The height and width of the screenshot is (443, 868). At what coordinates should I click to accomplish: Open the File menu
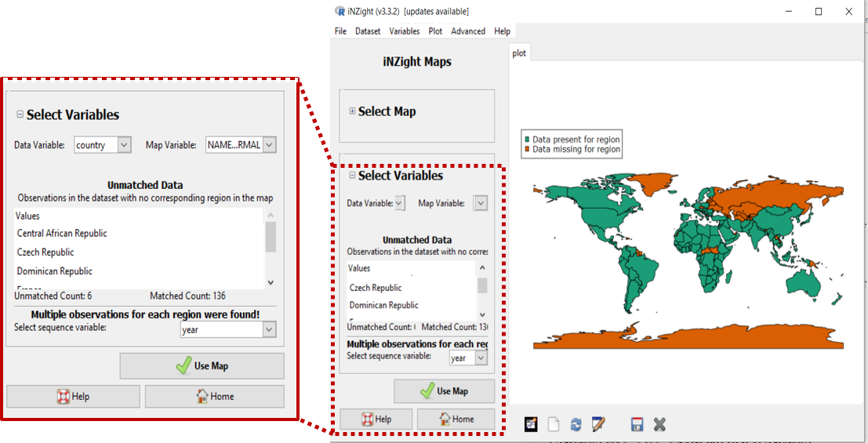coord(340,31)
